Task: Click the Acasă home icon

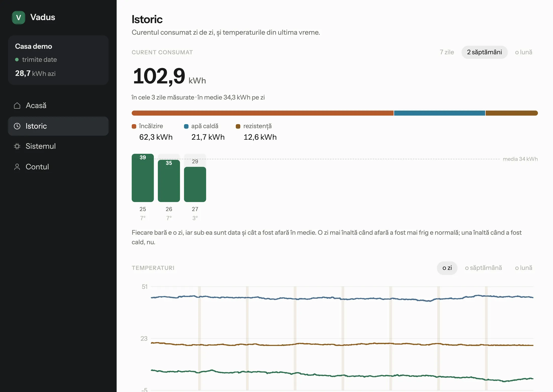Action: tap(17, 106)
